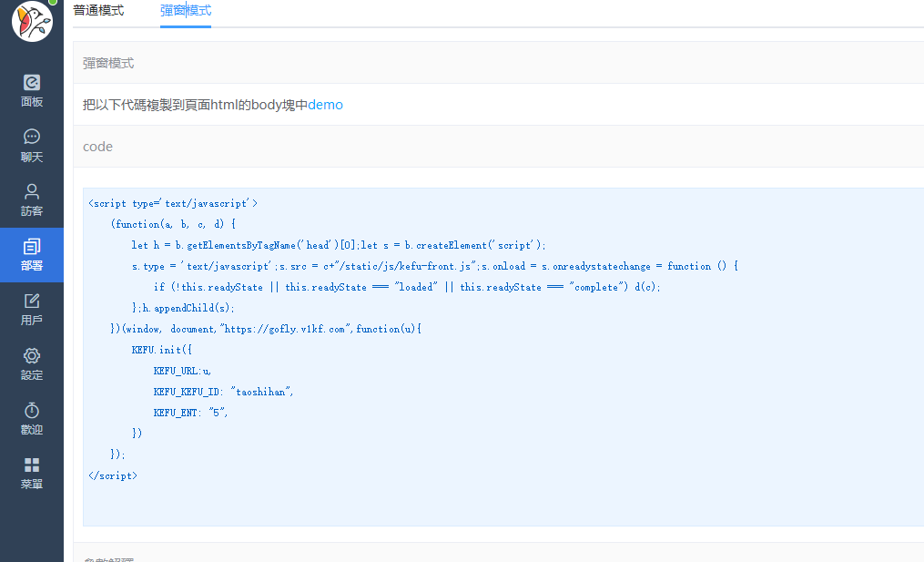Open the 菜單 grid icon
Image resolution: width=924 pixels, height=562 pixels.
pyautogui.click(x=32, y=465)
